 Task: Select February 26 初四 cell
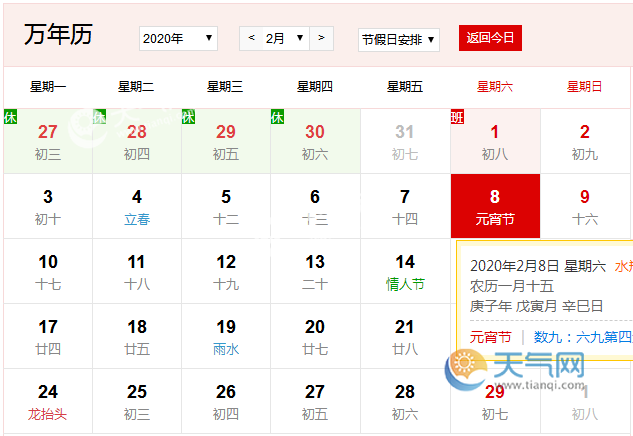(226, 401)
